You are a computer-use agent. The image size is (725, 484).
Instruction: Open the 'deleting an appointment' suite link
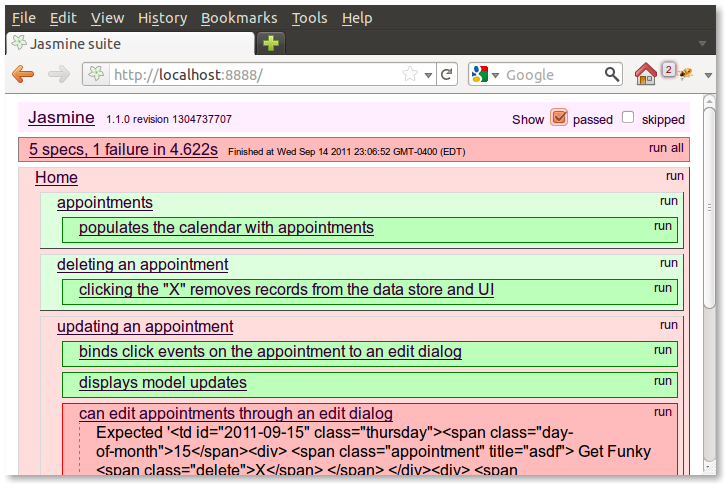(x=142, y=264)
